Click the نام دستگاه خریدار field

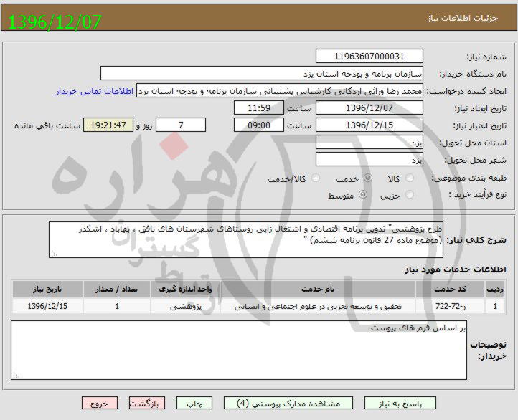(x=262, y=73)
